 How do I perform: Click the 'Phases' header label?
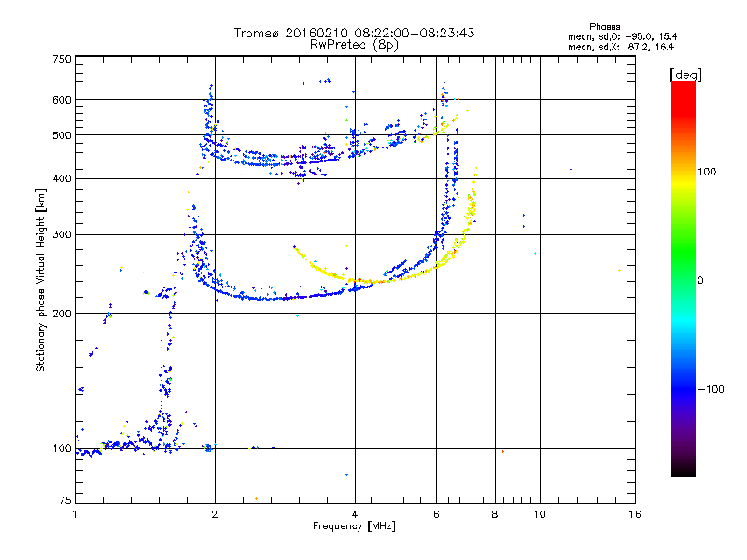tap(604, 27)
